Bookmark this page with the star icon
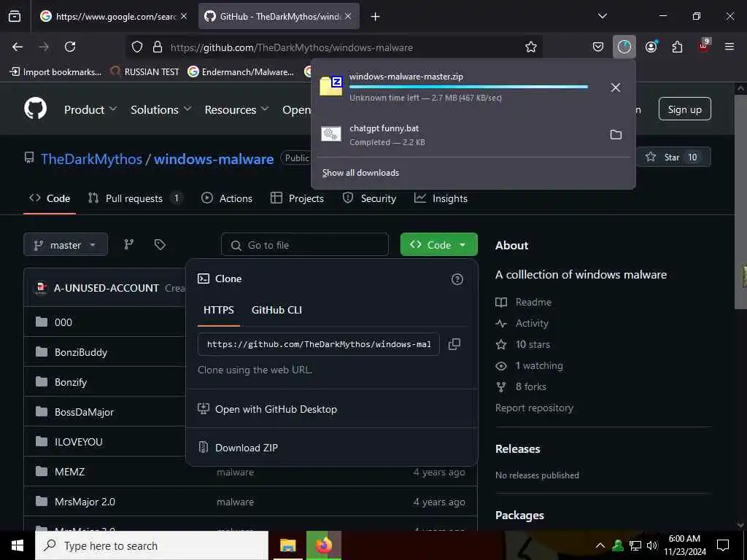747x560 pixels. (531, 47)
